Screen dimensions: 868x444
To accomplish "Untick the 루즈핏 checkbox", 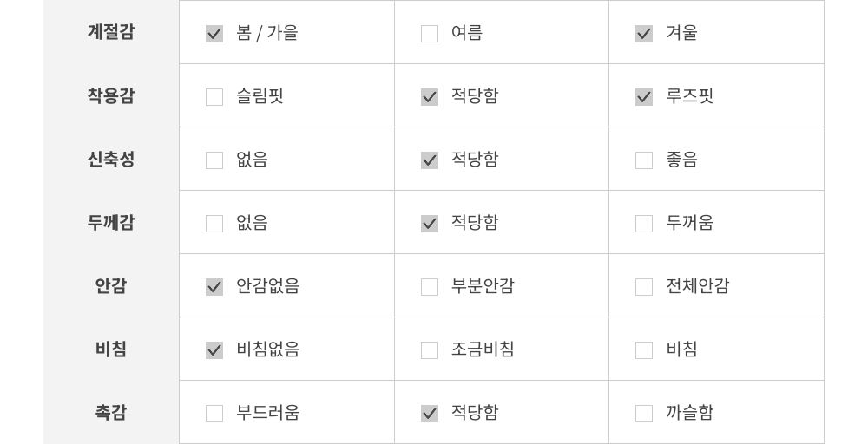I will (644, 97).
